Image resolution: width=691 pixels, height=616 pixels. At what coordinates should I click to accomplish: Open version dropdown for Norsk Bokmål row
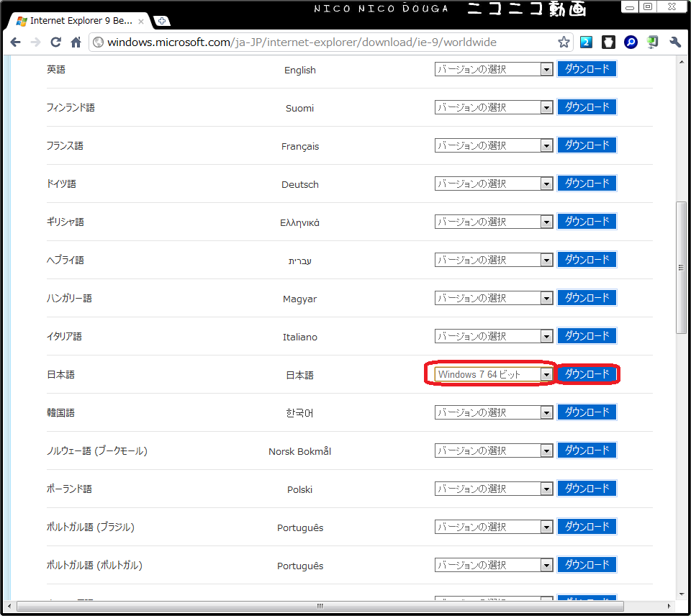coord(494,450)
